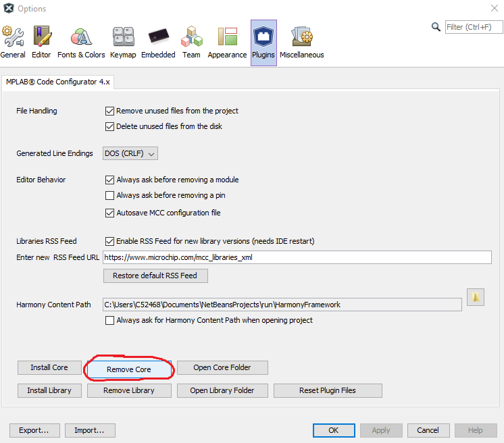Open the Fonts & Colors category
Image resolution: width=504 pixels, height=443 pixels.
pyautogui.click(x=81, y=43)
